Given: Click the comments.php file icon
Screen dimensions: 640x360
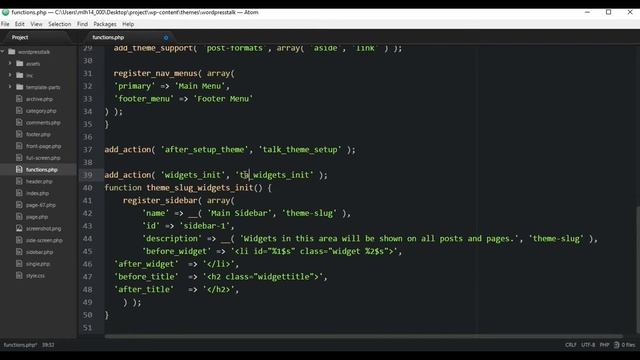Looking at the screenshot, I should click(x=19, y=122).
